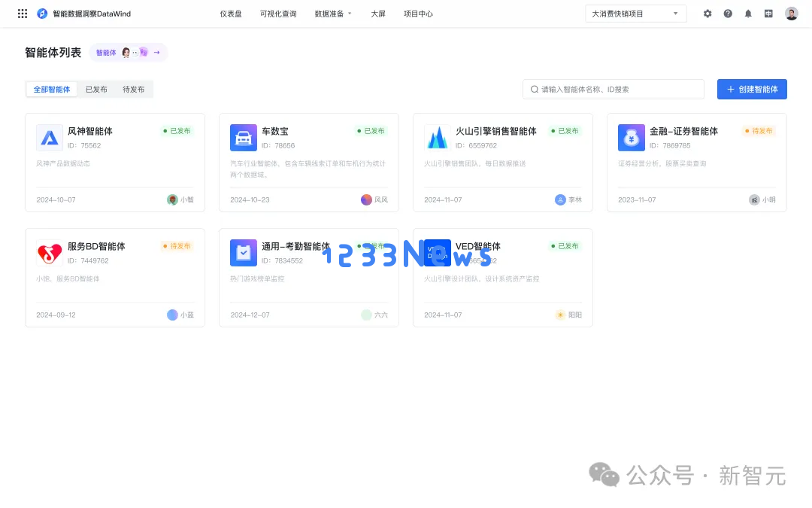The width and height of the screenshot is (812, 508).
Task: Click the search magnifier icon
Action: [x=534, y=89]
